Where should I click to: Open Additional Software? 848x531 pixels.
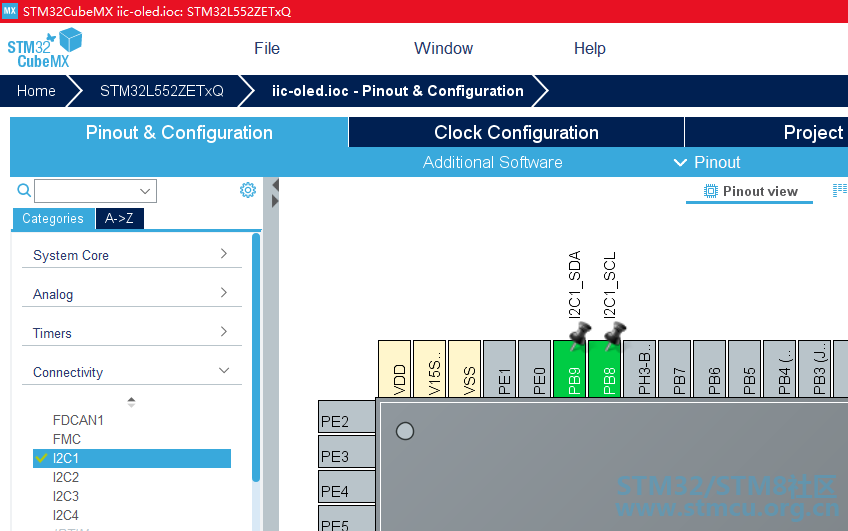[x=493, y=162]
